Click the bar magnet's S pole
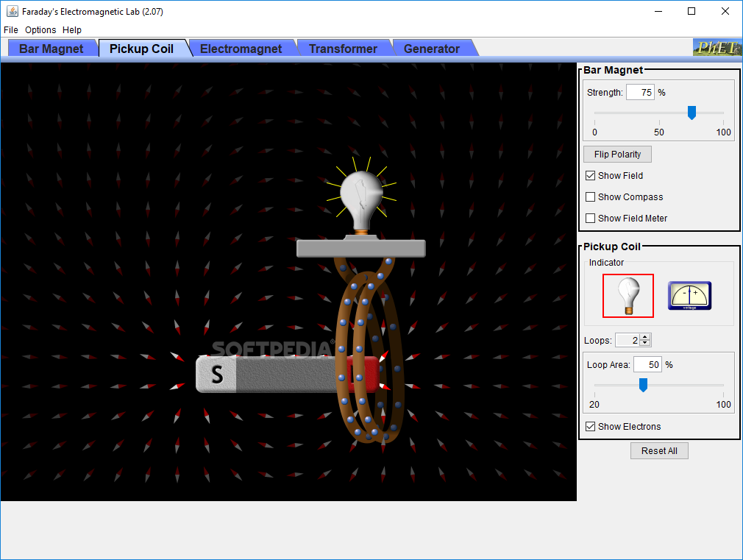Viewport: 743px width, 560px height. coord(216,375)
